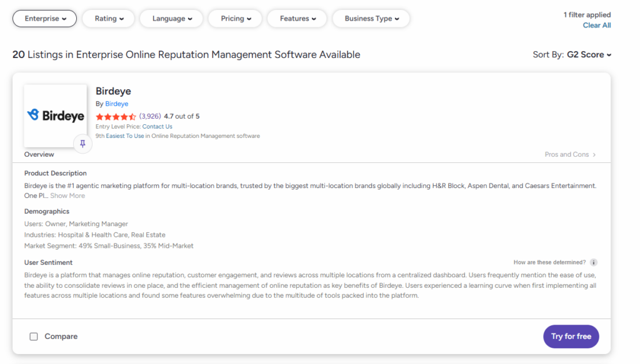The width and height of the screenshot is (640, 364).
Task: Expand the Business Type filter dropdown
Action: pyautogui.click(x=371, y=19)
